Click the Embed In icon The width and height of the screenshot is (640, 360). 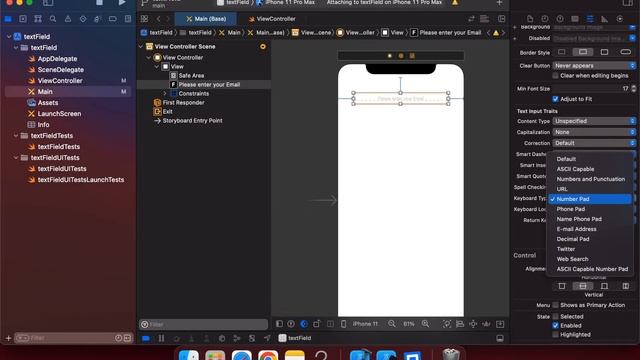(500, 324)
